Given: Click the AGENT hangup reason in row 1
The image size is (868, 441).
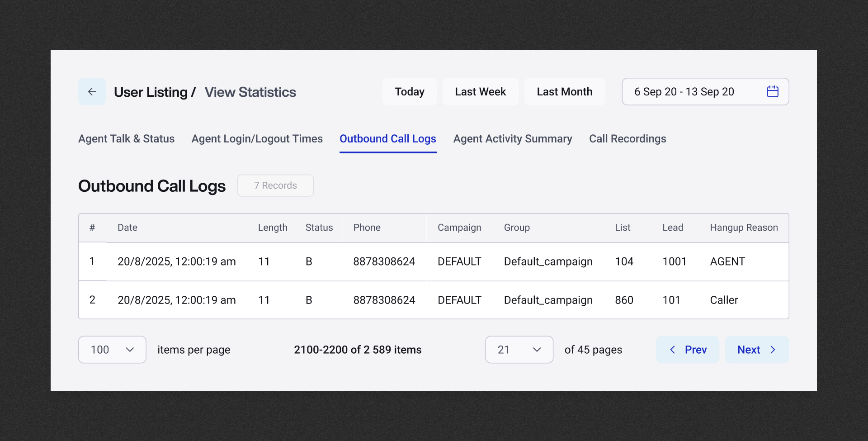Looking at the screenshot, I should click(727, 261).
